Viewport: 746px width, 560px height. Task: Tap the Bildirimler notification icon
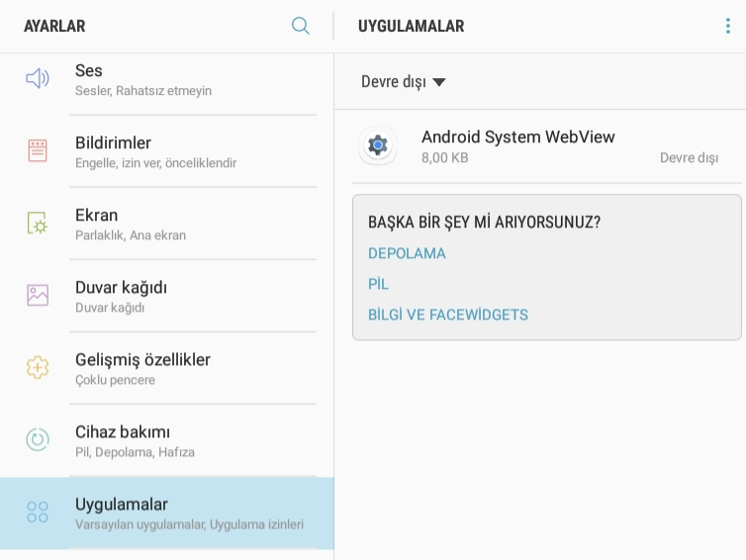(38, 150)
